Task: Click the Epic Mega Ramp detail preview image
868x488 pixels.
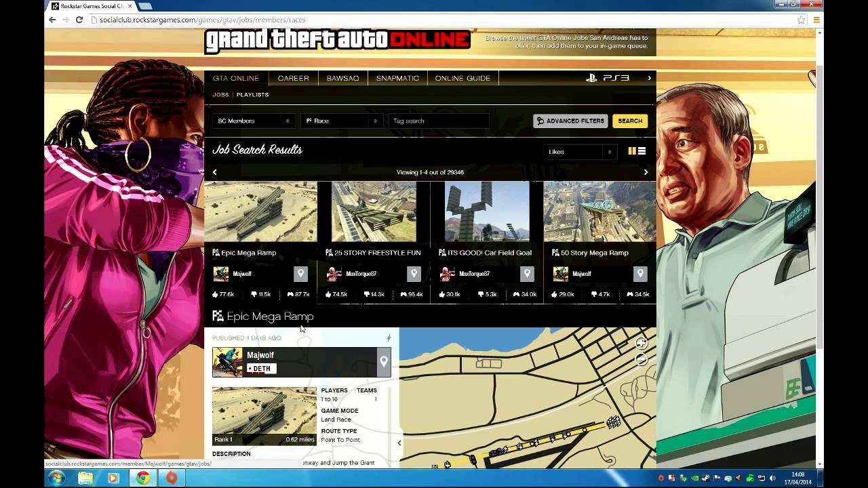Action: 264,415
